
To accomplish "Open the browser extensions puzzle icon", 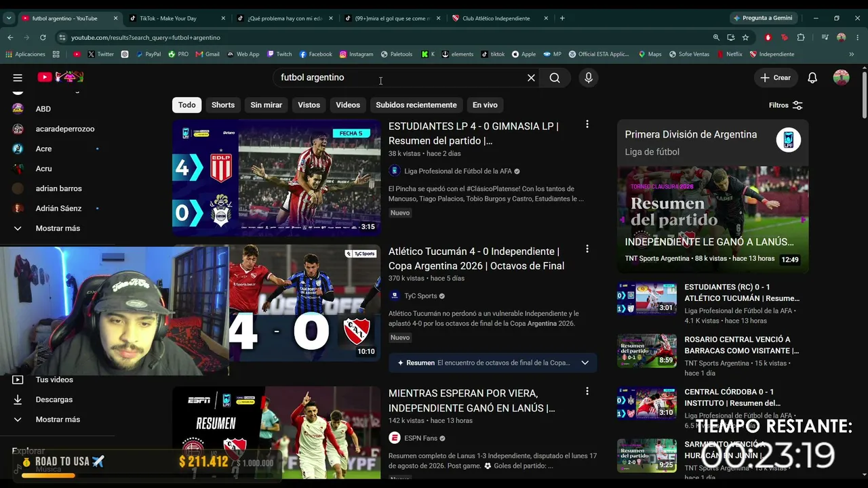I will (x=801, y=37).
